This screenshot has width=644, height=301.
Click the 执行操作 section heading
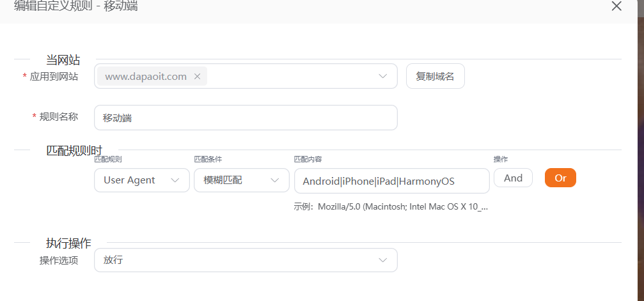[x=68, y=243]
